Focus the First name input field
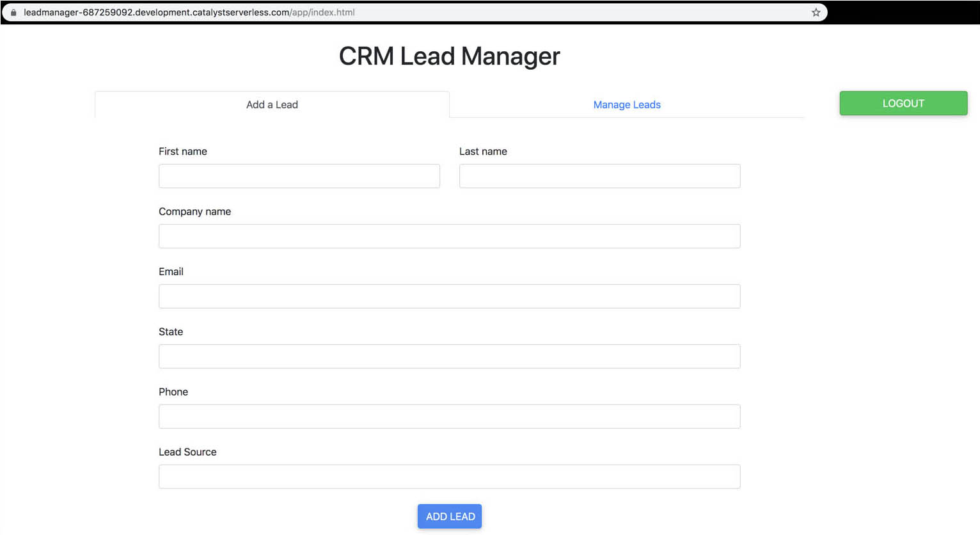The width and height of the screenshot is (980, 535). pyautogui.click(x=299, y=176)
